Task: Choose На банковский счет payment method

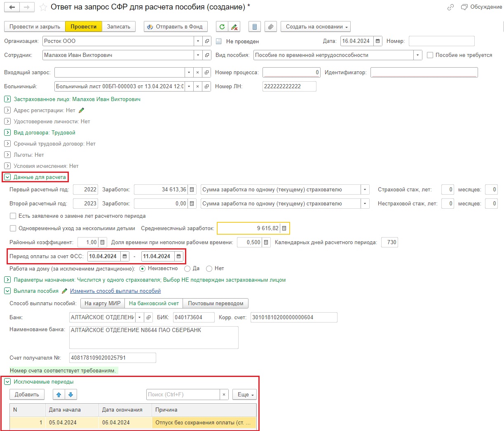Action: (154, 304)
